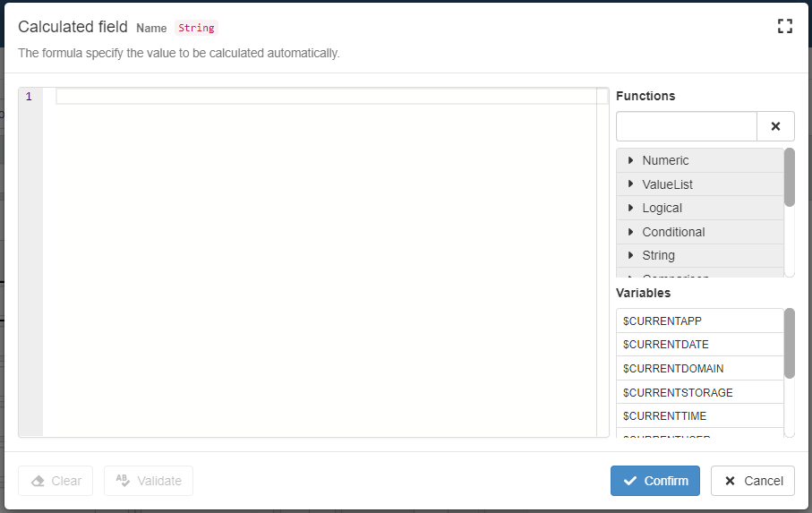Viewport: 812px width, 513px height.
Task: Expand the Logical functions group
Action: click(662, 208)
